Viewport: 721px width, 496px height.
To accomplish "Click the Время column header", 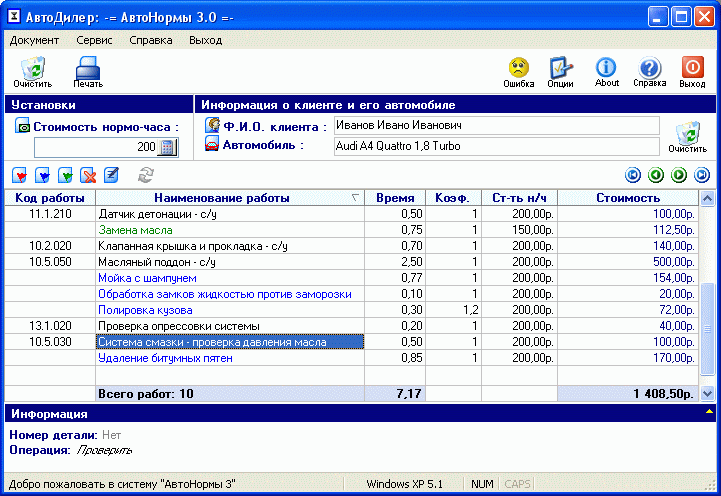I will pyautogui.click(x=395, y=198).
